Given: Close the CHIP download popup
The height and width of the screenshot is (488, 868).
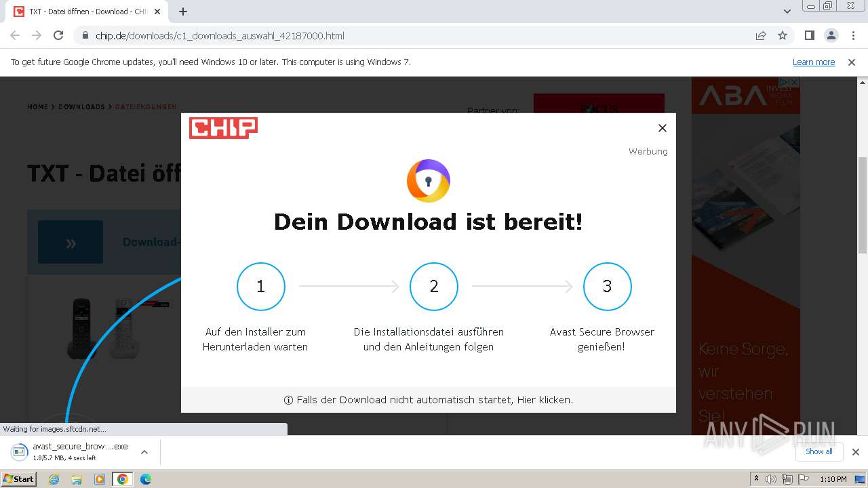Looking at the screenshot, I should tap(663, 128).
